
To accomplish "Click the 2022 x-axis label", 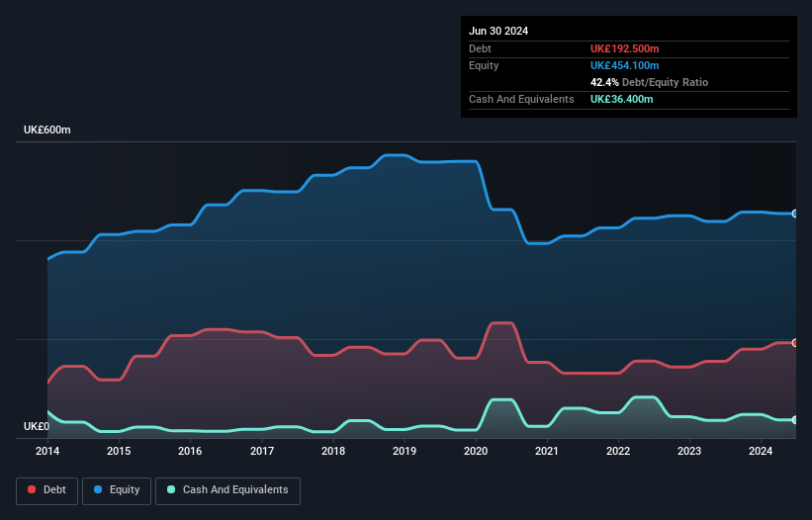I will pyautogui.click(x=618, y=451).
